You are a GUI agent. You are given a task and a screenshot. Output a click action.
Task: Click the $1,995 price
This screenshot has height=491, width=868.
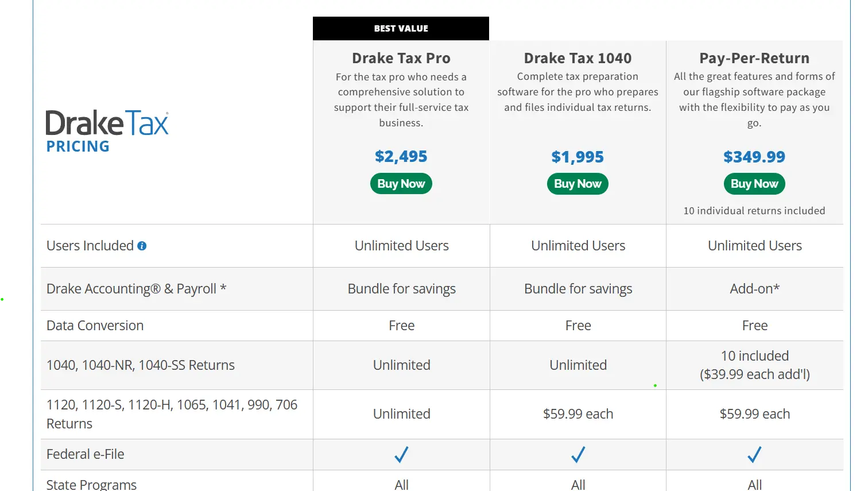(578, 157)
